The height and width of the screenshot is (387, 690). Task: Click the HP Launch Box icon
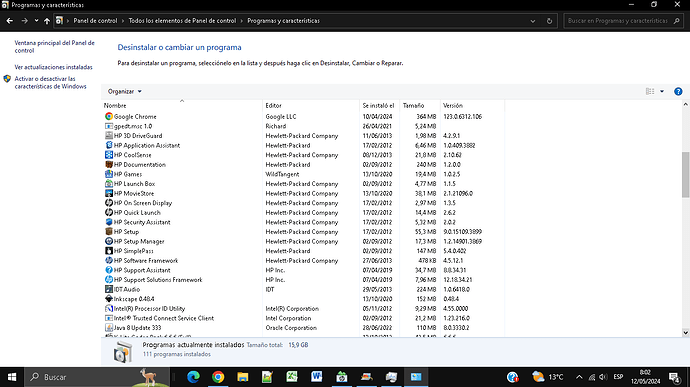109,184
